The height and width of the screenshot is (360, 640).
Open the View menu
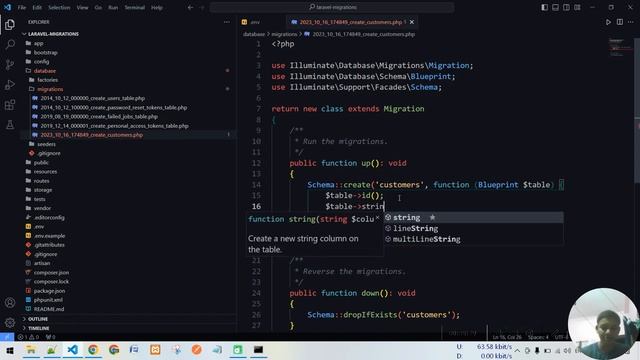[82, 7]
